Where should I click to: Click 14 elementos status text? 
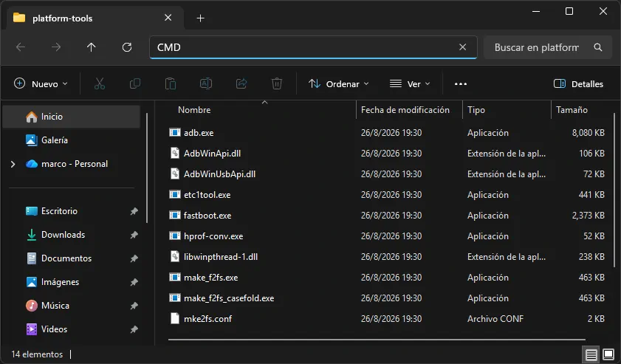pos(37,354)
